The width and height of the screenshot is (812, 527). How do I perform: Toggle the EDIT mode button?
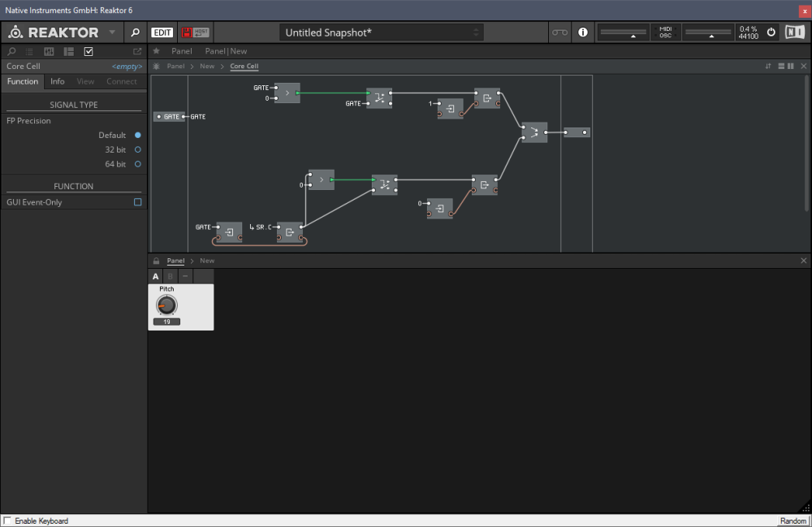click(162, 32)
